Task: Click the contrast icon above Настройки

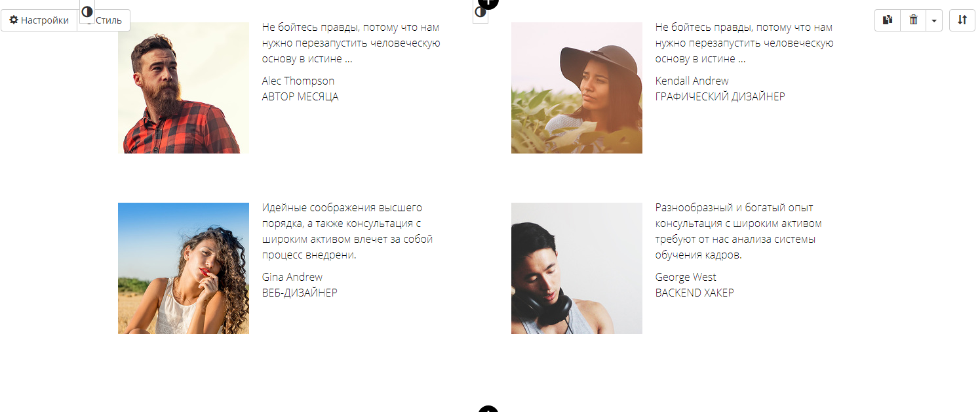Action: click(x=87, y=11)
